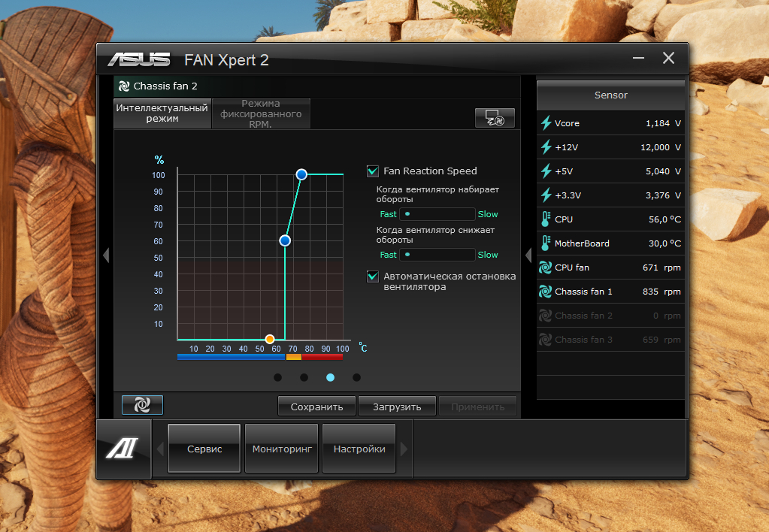This screenshot has height=532, width=769.
Task: Click the +5V lightning icon
Action: coord(546,171)
